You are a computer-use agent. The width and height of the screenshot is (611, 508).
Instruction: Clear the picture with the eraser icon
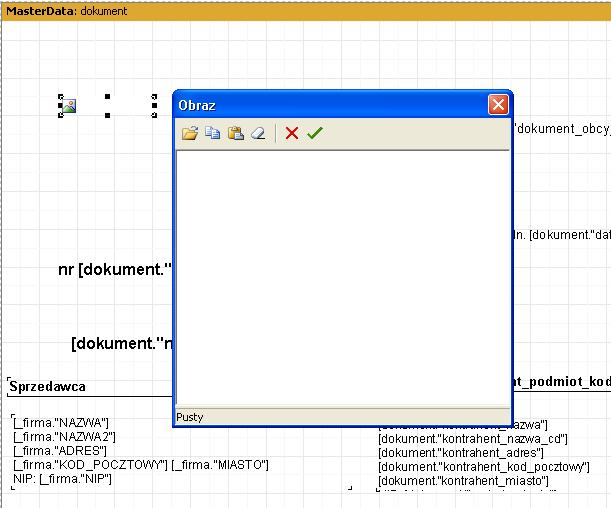[x=258, y=133]
